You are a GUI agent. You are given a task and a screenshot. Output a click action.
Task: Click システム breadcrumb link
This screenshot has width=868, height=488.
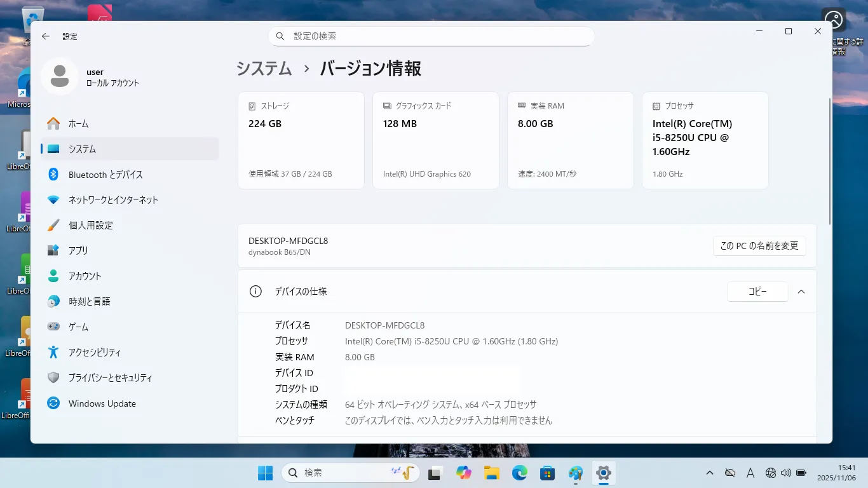point(264,69)
